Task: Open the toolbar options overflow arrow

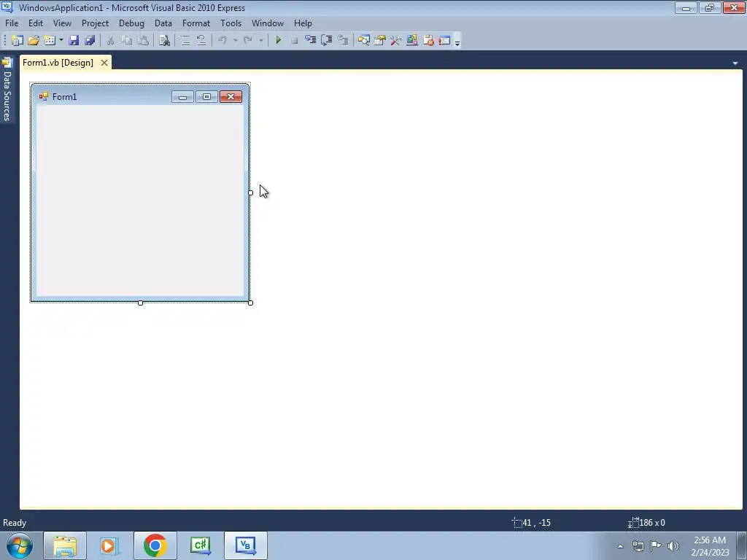Action: 457,42
